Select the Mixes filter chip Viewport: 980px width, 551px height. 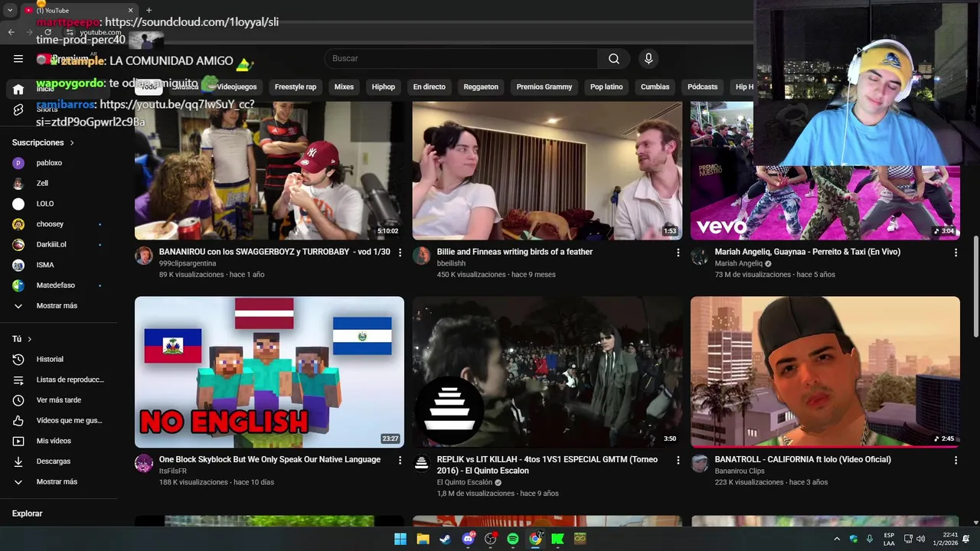point(344,87)
